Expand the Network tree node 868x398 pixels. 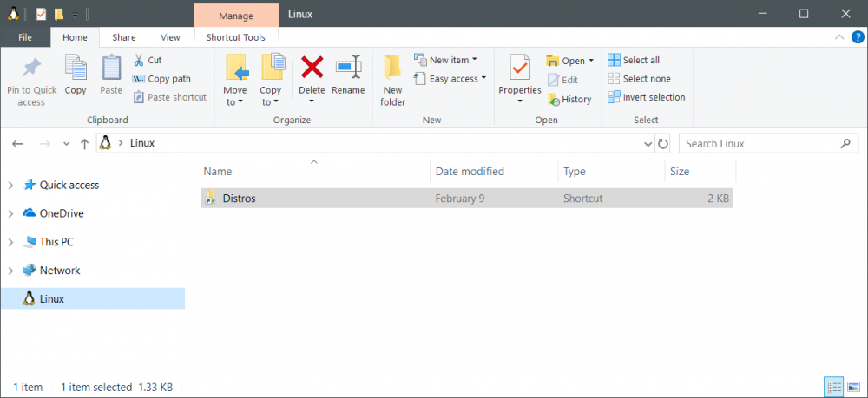click(10, 271)
